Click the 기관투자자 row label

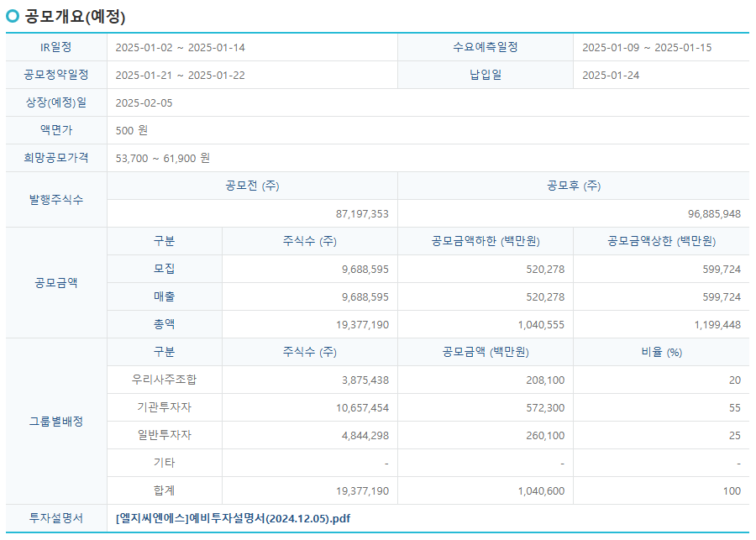[165, 407]
